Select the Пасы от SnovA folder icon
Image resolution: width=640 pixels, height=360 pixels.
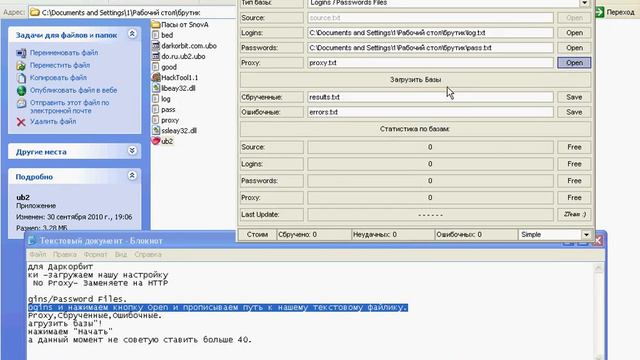[156, 24]
